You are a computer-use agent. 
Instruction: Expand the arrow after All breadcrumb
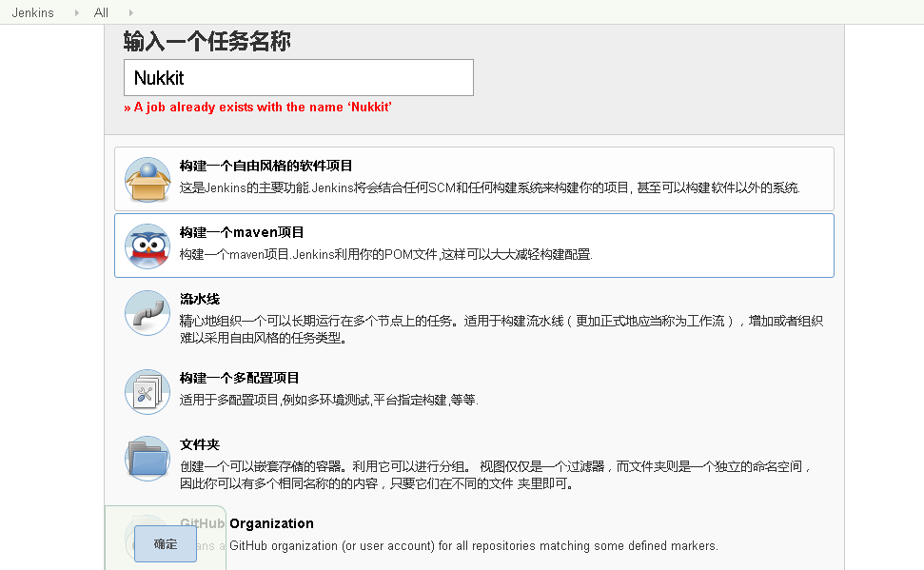tap(130, 12)
